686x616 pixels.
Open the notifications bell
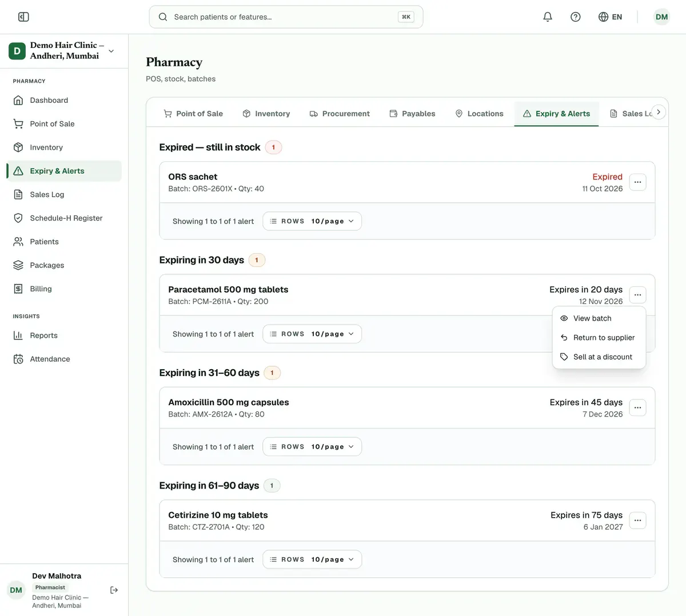click(548, 17)
